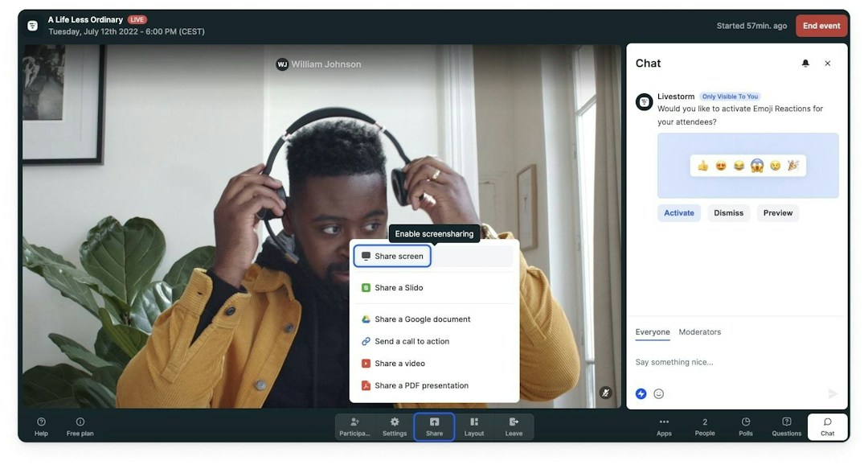The height and width of the screenshot is (469, 868).
Task: Open the Help icon in bottom bar
Action: click(42, 427)
